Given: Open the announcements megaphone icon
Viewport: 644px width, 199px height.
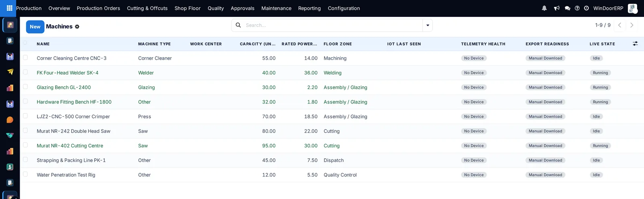Looking at the screenshot, I should coord(557,8).
